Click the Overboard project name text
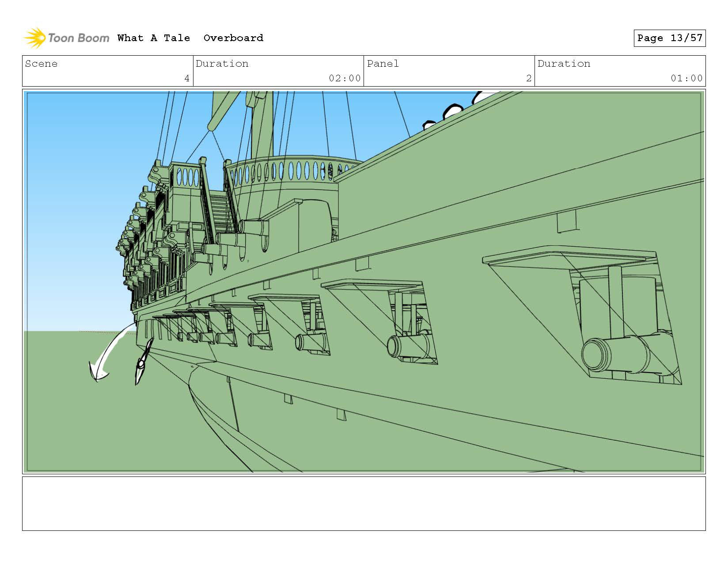This screenshot has width=728, height=564. click(x=233, y=38)
